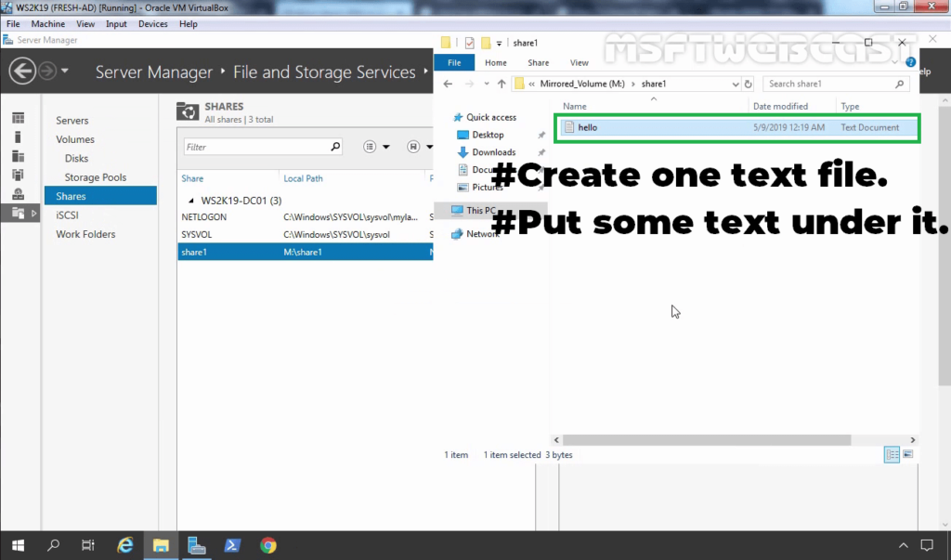Open Disks under Volumes

76,158
